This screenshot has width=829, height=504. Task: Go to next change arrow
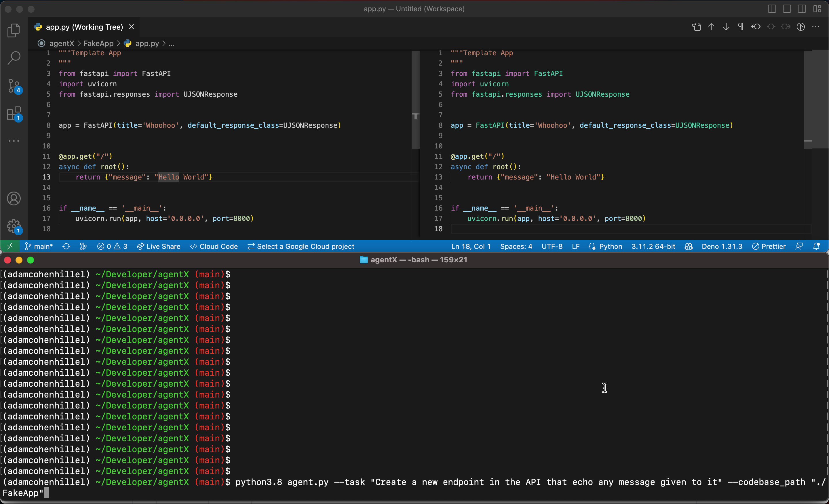(x=726, y=27)
